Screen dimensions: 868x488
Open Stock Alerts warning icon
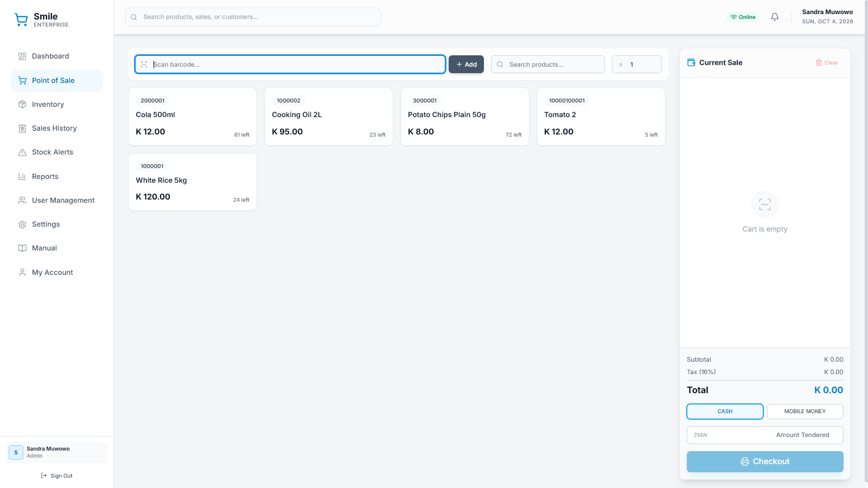click(x=22, y=152)
